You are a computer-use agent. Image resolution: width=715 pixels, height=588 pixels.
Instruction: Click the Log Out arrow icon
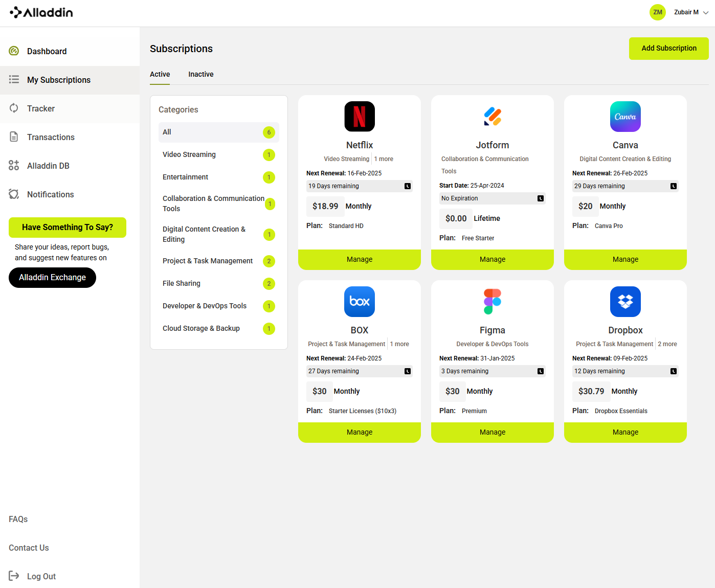14,576
